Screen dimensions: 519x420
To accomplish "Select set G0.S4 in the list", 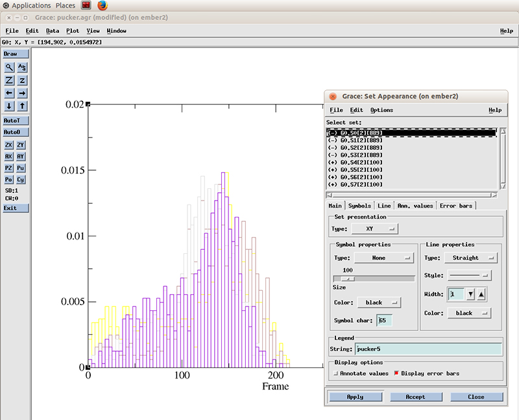I will coord(356,162).
